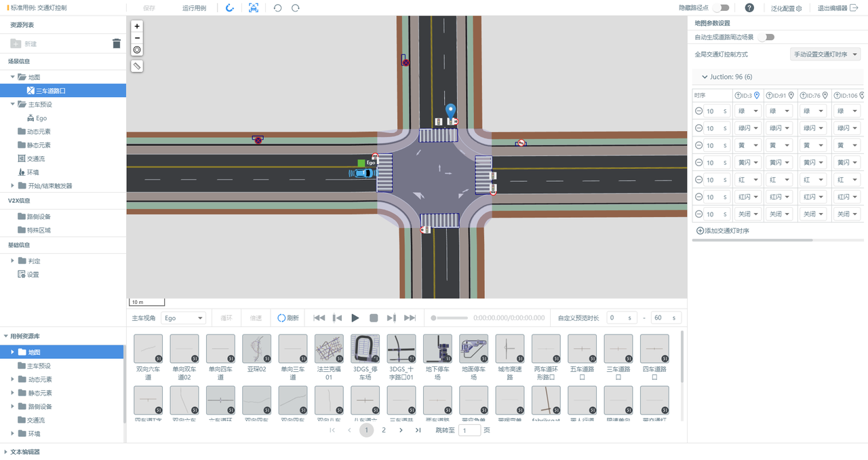Click the ruler measure tool on map
The image size is (868, 460).
137,66
